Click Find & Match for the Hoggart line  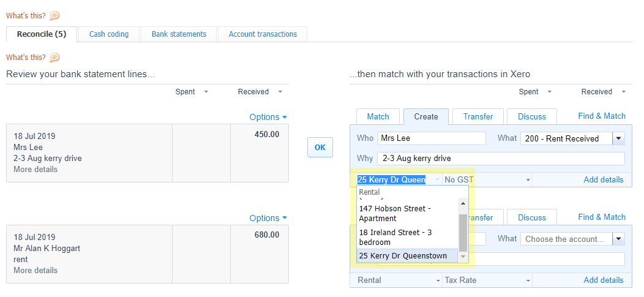tap(602, 217)
